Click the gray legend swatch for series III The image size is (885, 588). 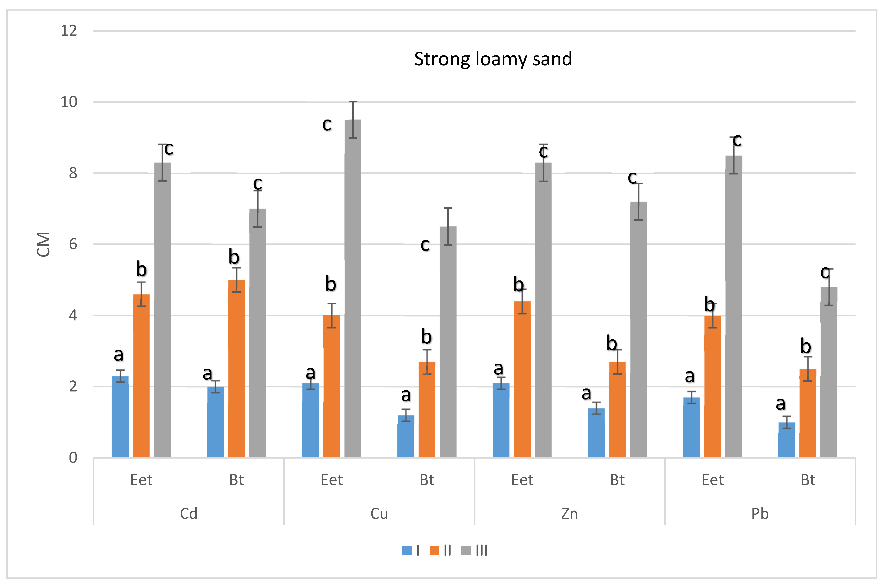click(466, 551)
